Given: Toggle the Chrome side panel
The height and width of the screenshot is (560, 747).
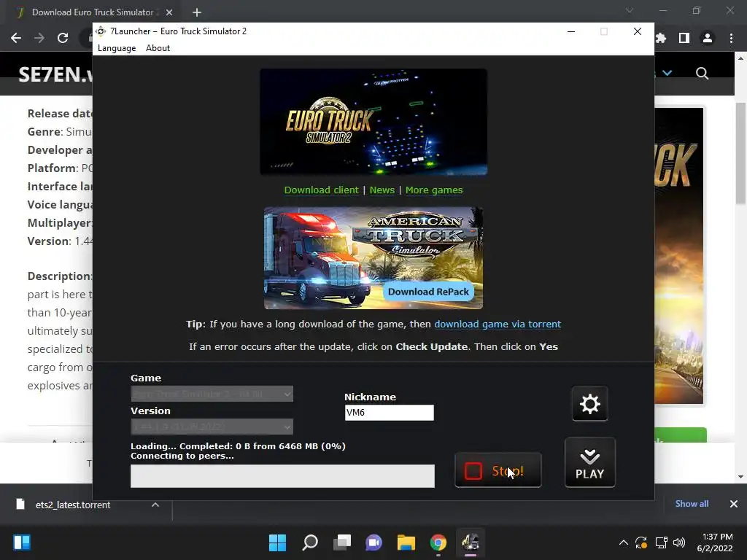Looking at the screenshot, I should click(x=684, y=38).
